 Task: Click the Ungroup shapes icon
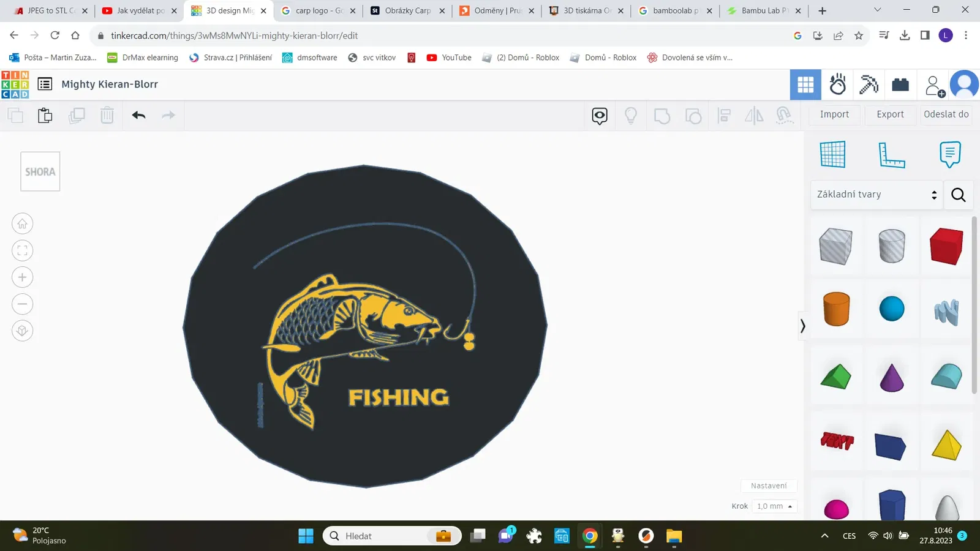[693, 116]
